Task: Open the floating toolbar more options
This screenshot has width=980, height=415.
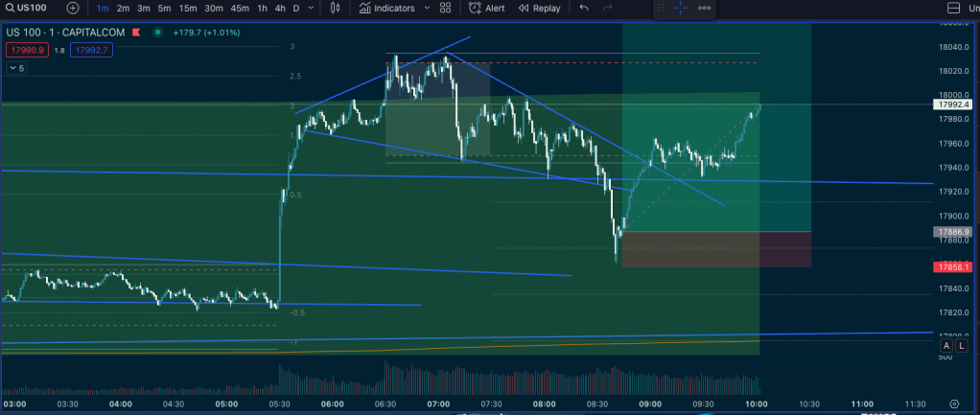Action: pos(705,8)
